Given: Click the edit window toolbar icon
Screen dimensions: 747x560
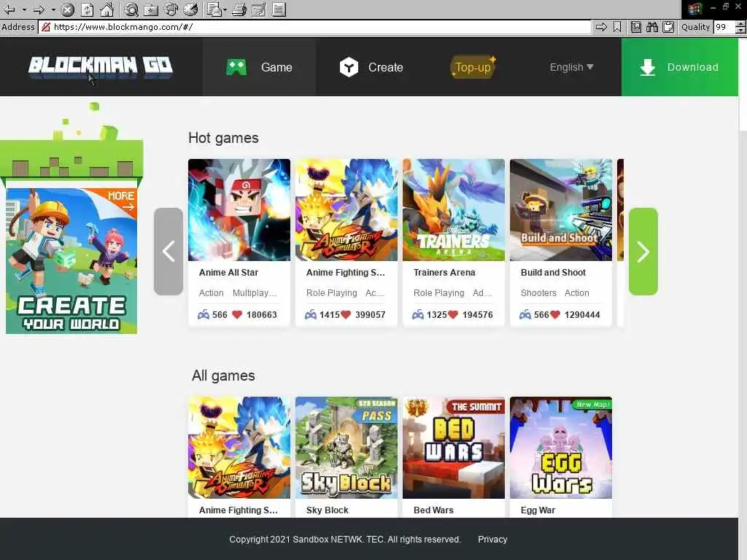Looking at the screenshot, I should tap(259, 9).
